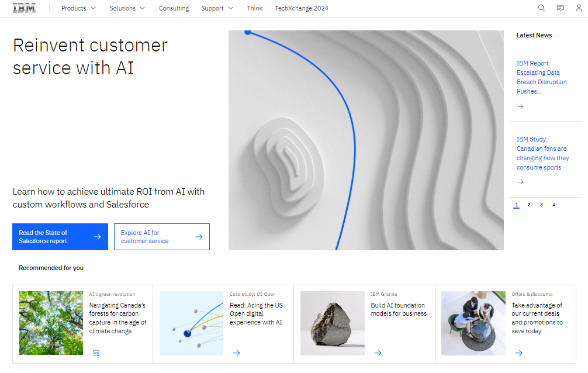Click the US Open trajectory graphic thumbnail
This screenshot has width=588, height=373.
coord(191,323)
